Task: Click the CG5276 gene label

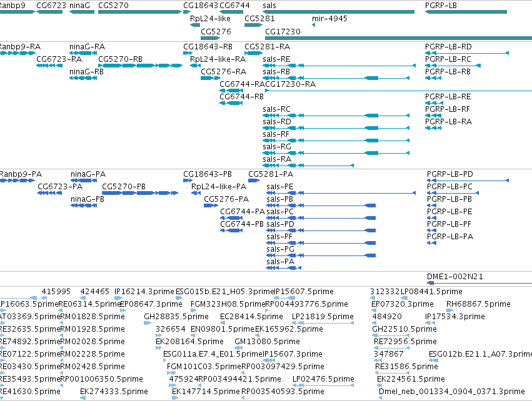Action: tap(216, 31)
